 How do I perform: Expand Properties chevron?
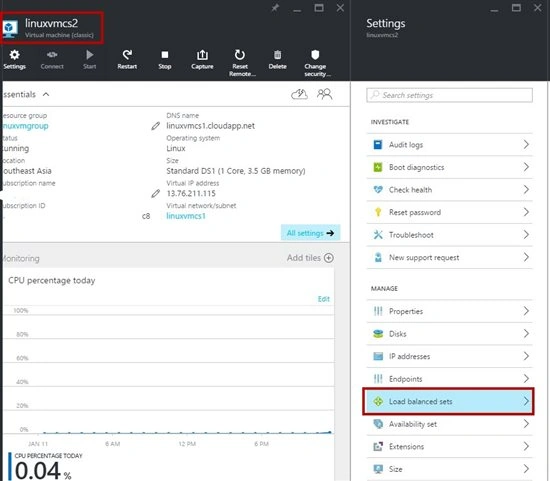click(x=526, y=311)
